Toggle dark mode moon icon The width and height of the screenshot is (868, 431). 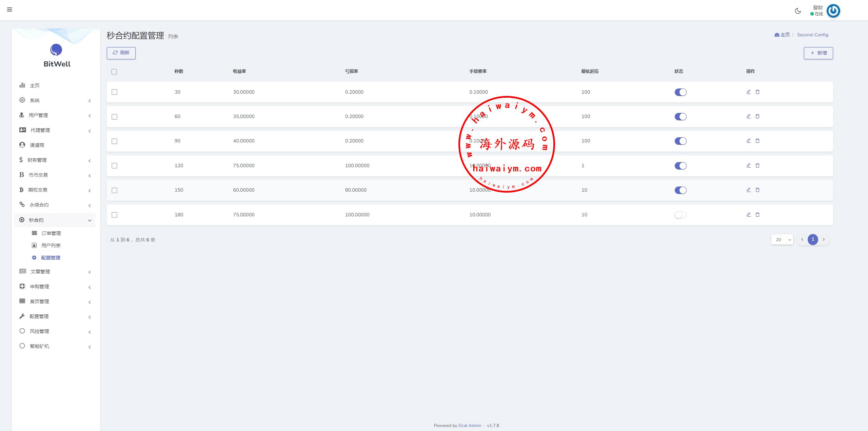click(798, 11)
